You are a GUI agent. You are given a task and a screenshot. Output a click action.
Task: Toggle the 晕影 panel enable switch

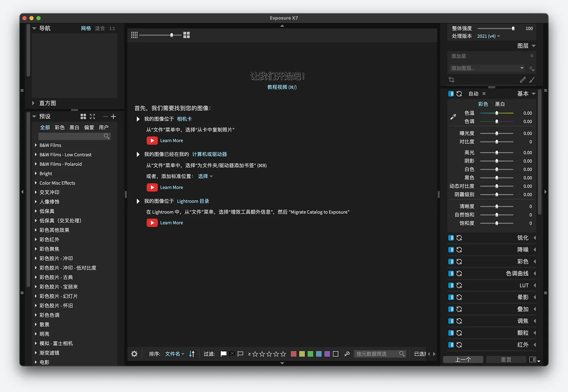pos(451,297)
